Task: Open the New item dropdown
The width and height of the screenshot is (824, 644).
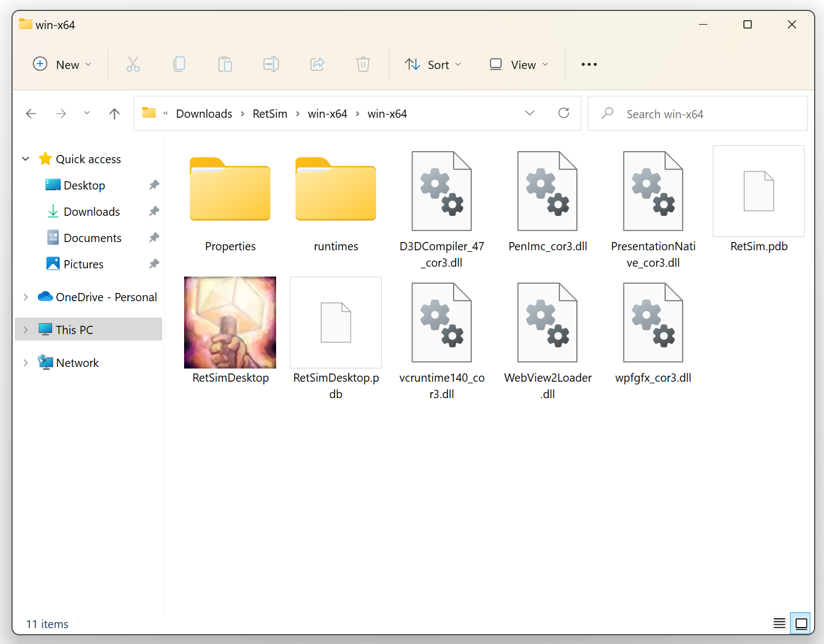Action: point(62,64)
